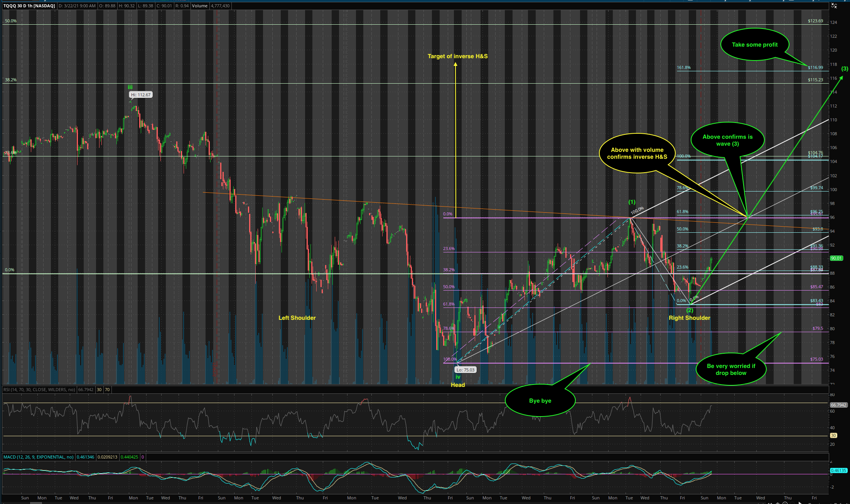Select the 'Take some profit' annotation bubble
The image size is (850, 504).
(754, 45)
